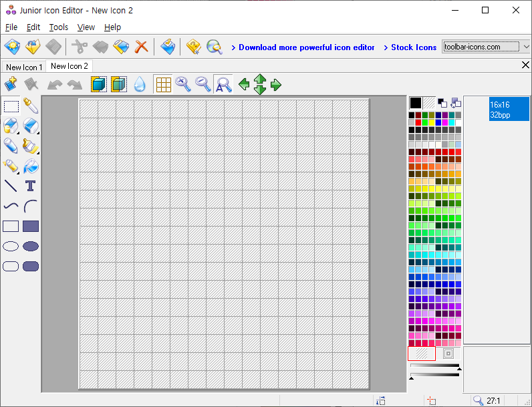Click the water drop icon
The width and height of the screenshot is (532, 407).
pos(140,84)
